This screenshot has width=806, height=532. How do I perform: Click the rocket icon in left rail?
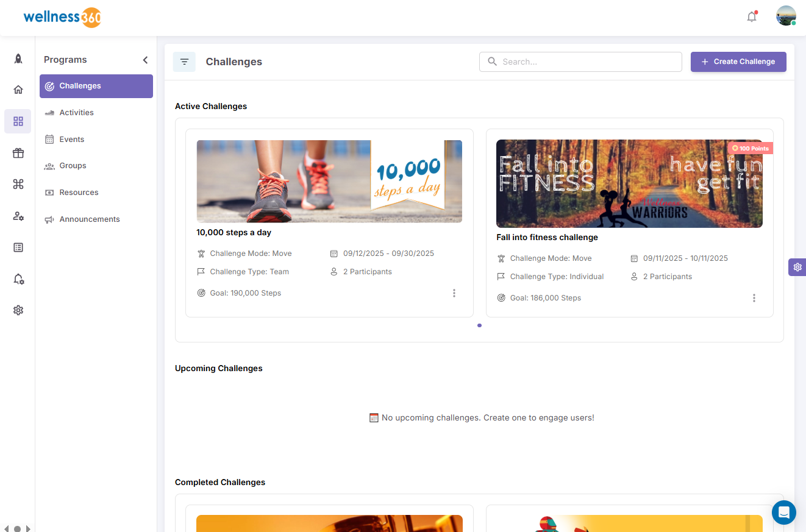click(x=18, y=59)
